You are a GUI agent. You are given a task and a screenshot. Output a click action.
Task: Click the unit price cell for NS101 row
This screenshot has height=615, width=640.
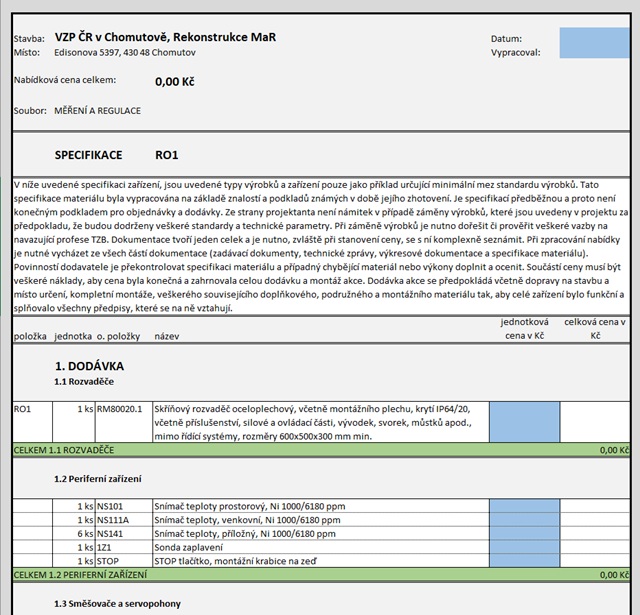pyautogui.click(x=524, y=506)
